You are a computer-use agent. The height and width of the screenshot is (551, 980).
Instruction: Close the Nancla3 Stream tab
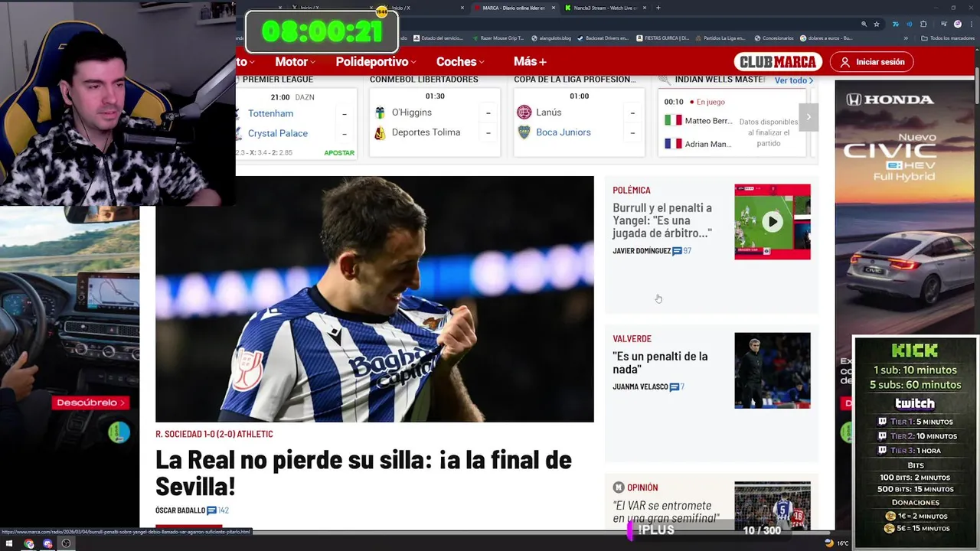click(645, 8)
